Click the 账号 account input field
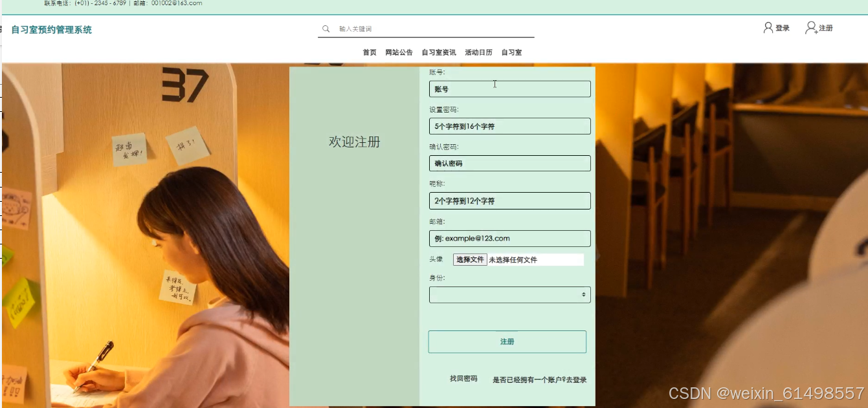This screenshot has height=408, width=868. click(510, 89)
